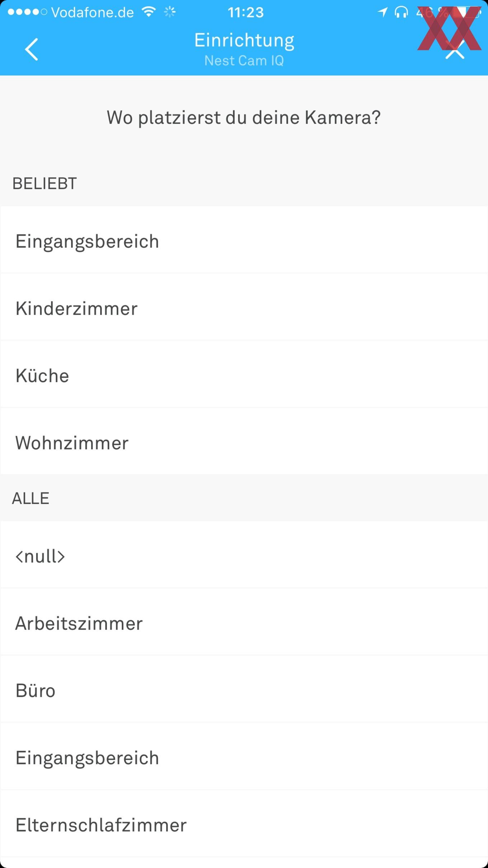Tap the battery indicator icon
The width and height of the screenshot is (488, 868).
coord(466,12)
